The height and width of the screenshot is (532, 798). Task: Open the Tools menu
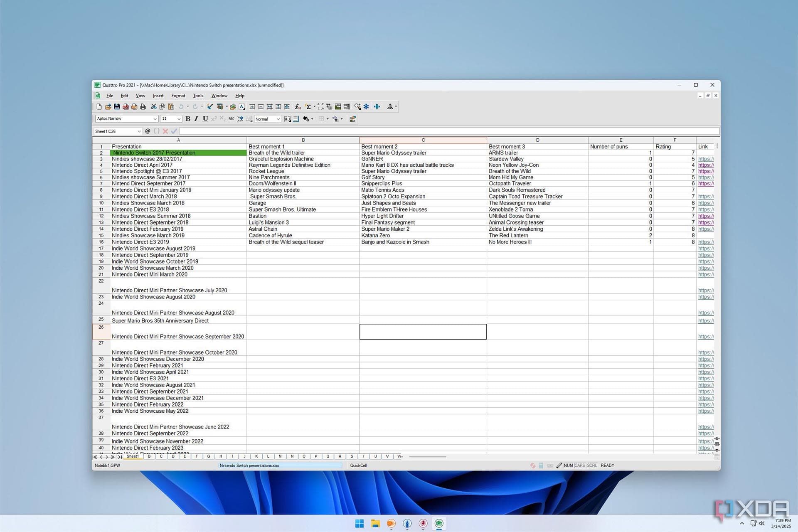(x=198, y=96)
